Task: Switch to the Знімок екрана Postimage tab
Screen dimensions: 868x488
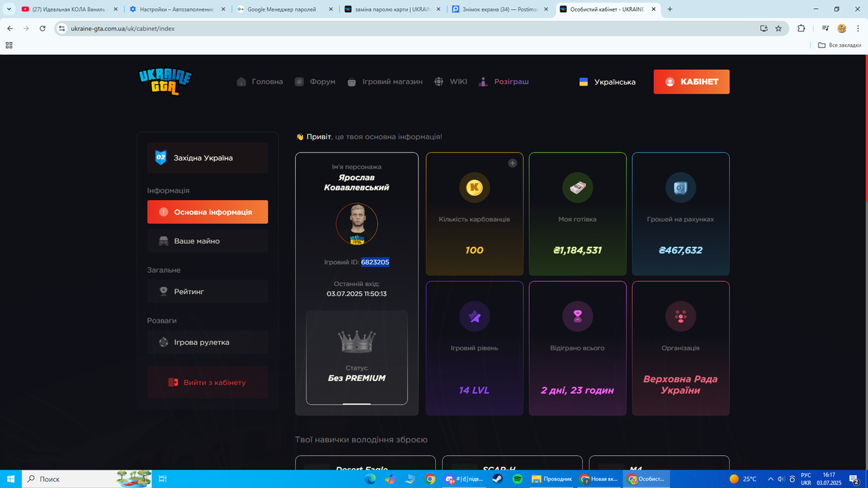Action: pyautogui.click(x=500, y=9)
